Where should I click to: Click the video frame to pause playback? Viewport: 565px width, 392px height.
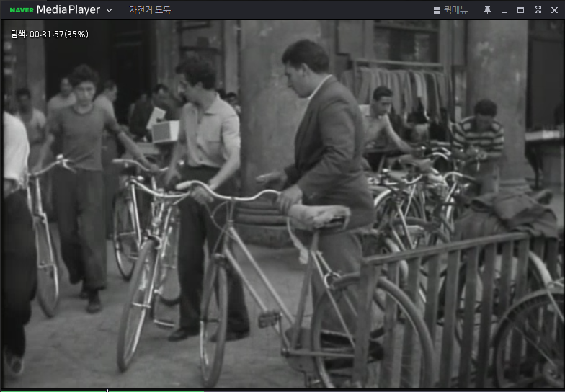click(282, 204)
